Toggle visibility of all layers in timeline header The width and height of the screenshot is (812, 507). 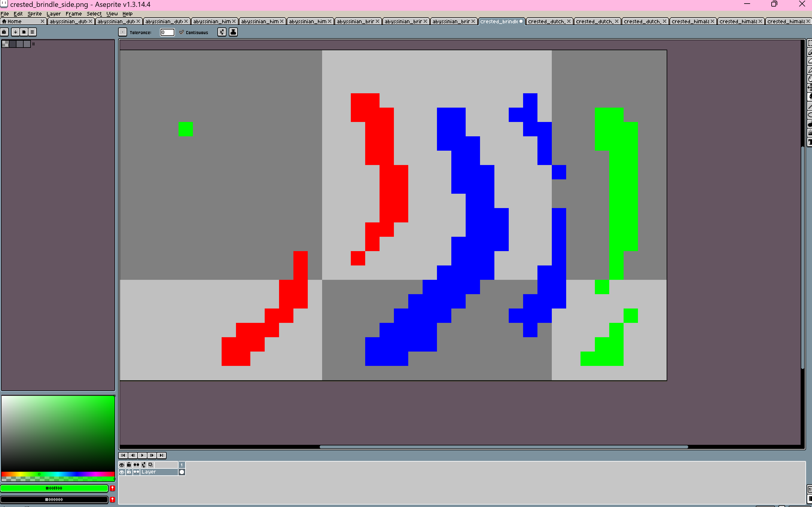click(x=122, y=465)
